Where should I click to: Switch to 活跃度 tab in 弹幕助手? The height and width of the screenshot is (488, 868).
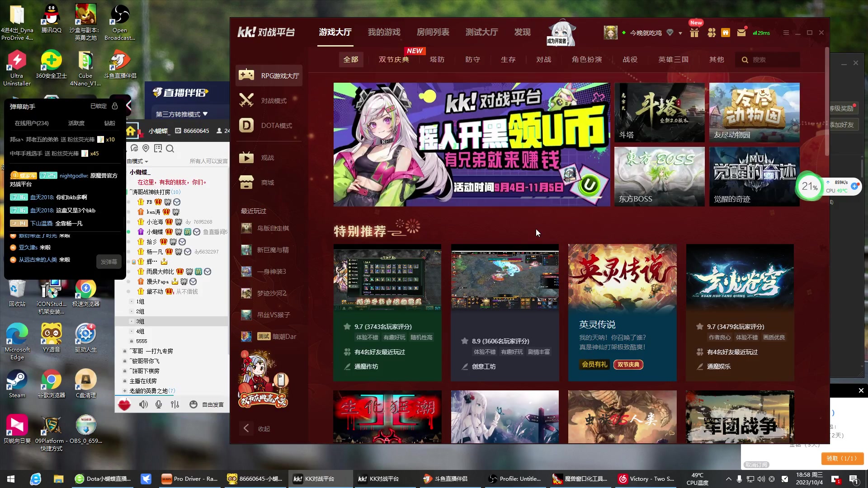[76, 123]
